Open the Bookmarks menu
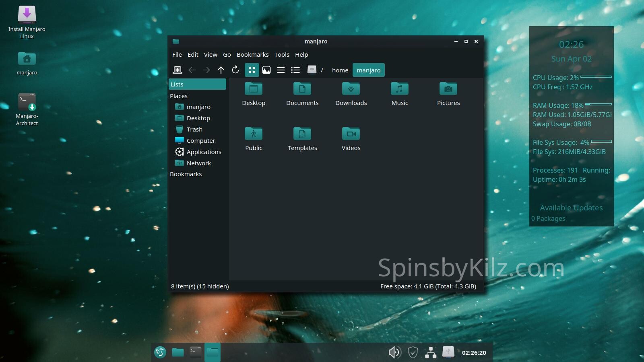This screenshot has height=362, width=644. [252, 55]
